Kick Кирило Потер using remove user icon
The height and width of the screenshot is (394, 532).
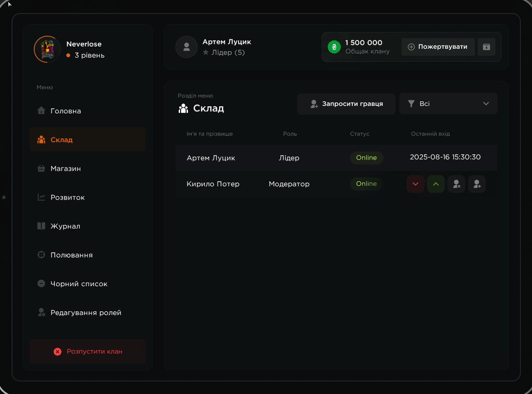(456, 184)
